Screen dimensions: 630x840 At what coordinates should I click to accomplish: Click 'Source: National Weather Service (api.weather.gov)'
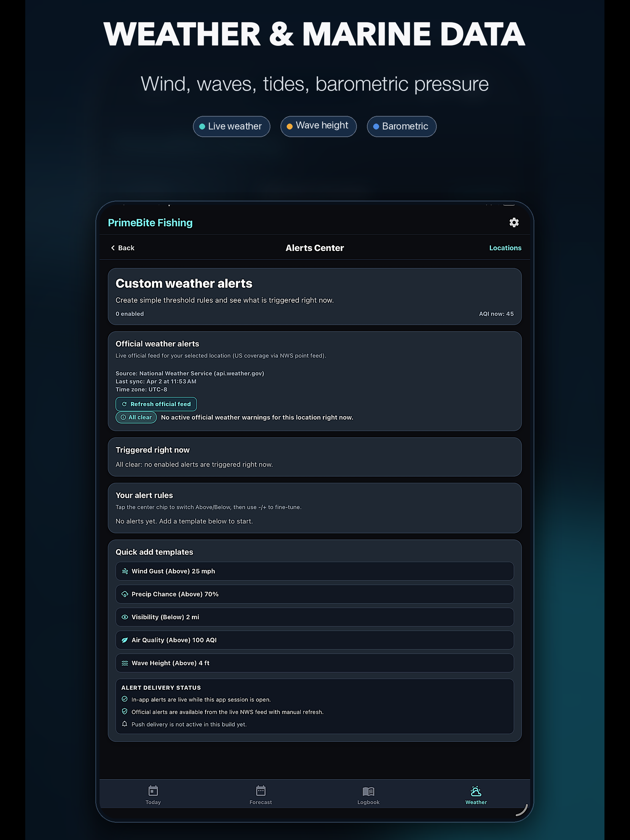click(189, 373)
